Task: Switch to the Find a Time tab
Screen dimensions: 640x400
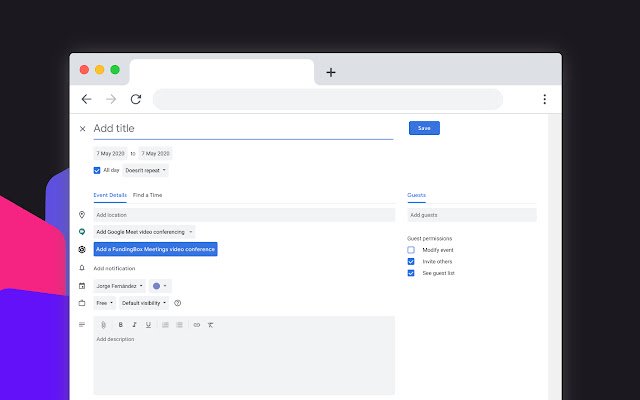Action: click(x=147, y=195)
